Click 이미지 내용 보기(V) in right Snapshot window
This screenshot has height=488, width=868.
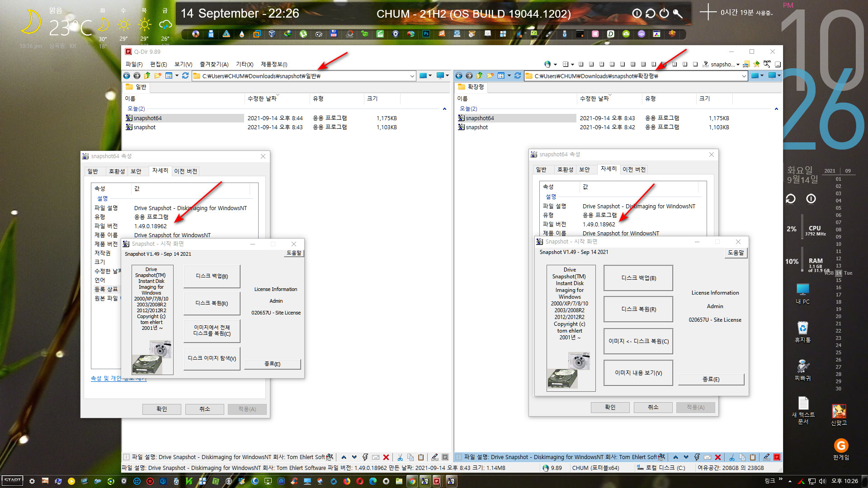(638, 373)
